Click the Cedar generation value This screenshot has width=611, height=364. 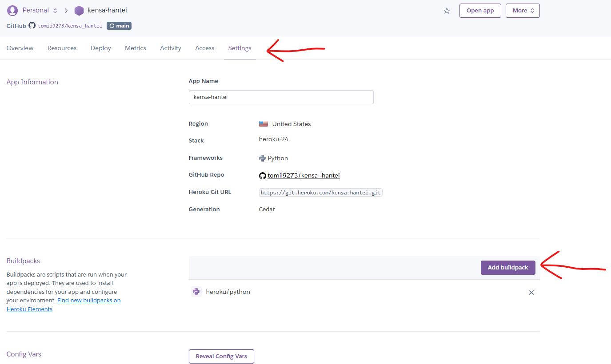point(267,209)
